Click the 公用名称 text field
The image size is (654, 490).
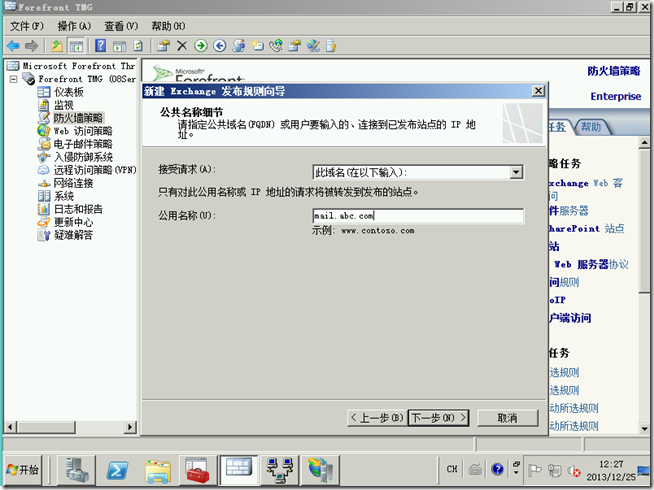tap(418, 216)
